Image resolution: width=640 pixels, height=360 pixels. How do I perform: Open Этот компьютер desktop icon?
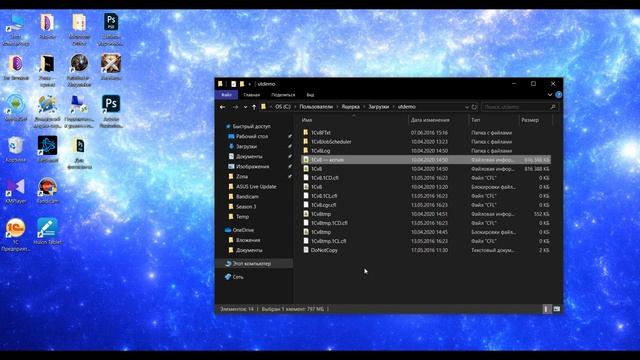[16, 29]
